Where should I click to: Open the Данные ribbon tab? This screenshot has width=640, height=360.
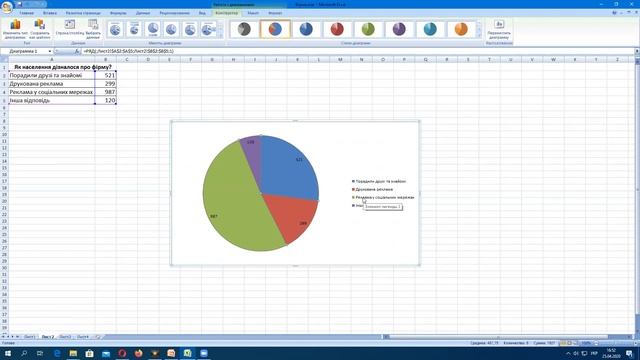click(143, 13)
